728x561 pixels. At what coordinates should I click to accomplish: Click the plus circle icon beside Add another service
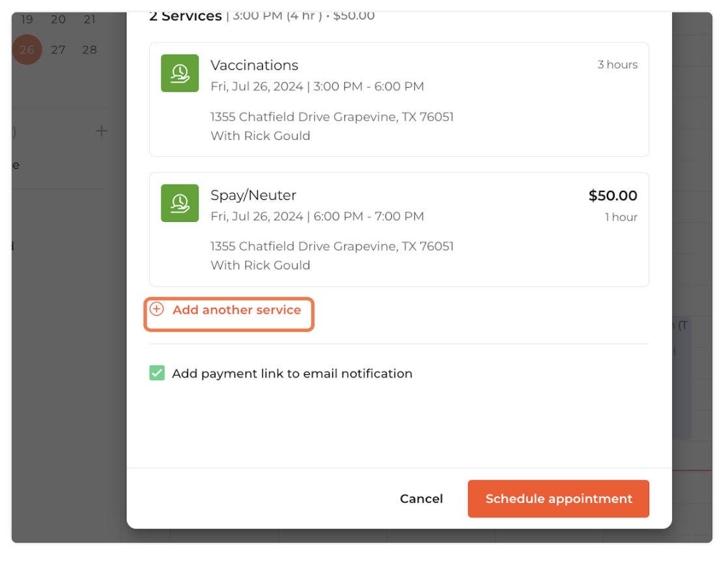[x=157, y=310]
